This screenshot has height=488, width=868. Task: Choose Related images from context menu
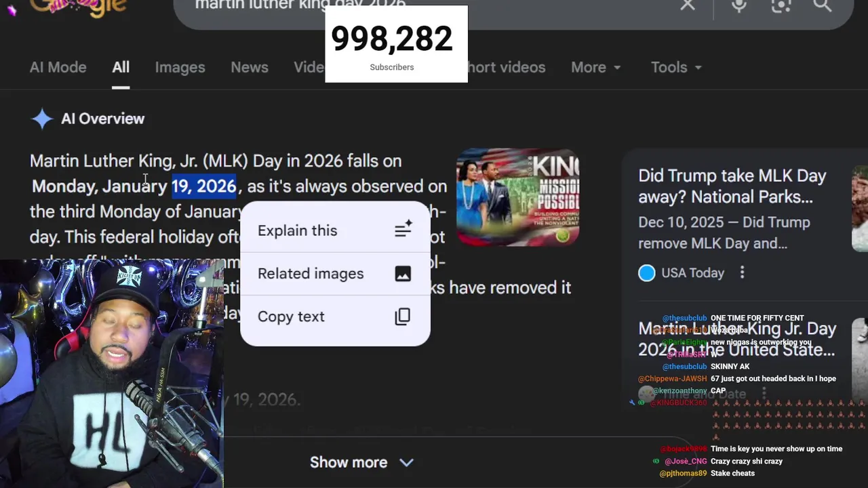(335, 274)
